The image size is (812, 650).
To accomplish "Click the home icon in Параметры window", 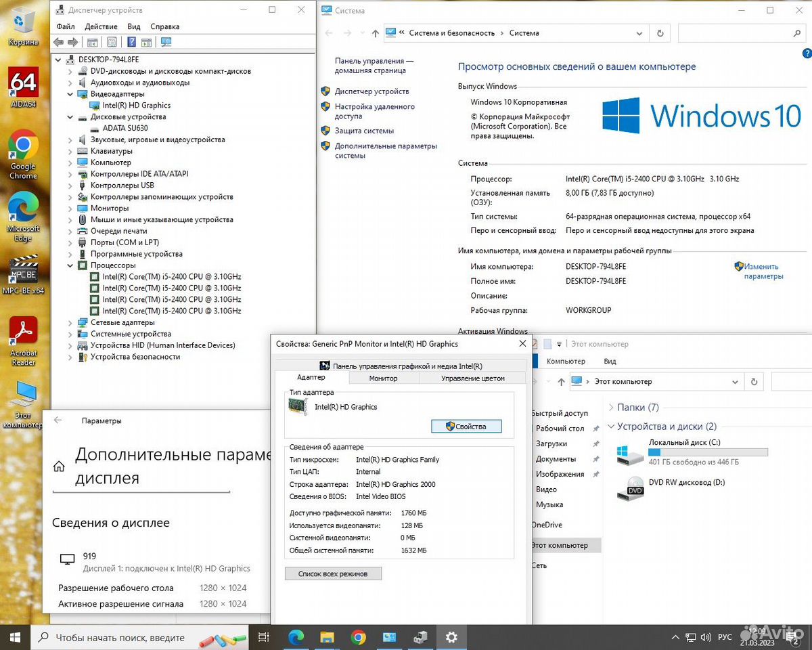I will [x=59, y=467].
